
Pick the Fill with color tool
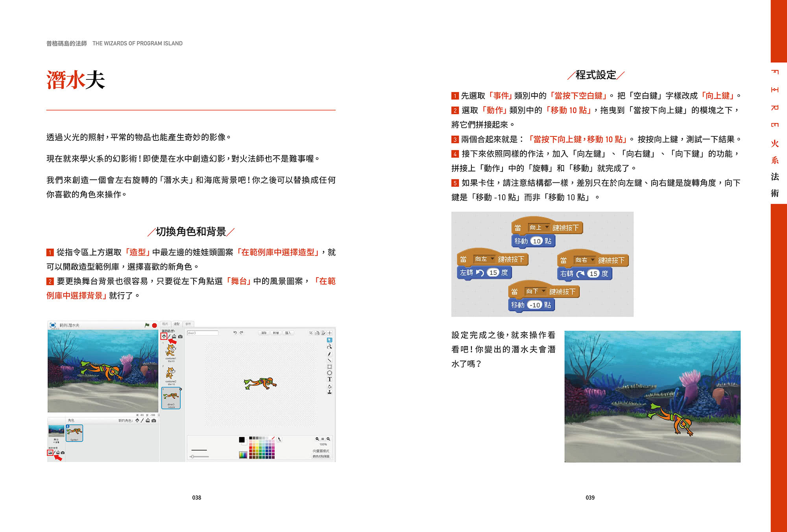(x=329, y=386)
